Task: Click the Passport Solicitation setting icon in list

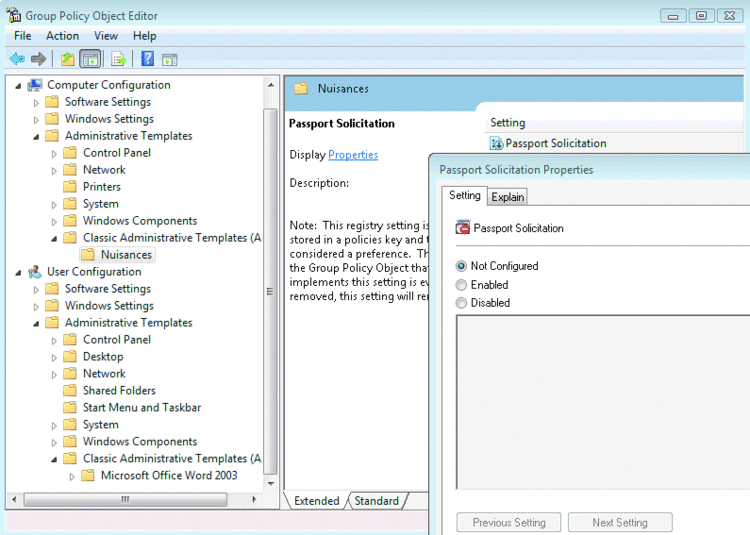Action: (496, 143)
